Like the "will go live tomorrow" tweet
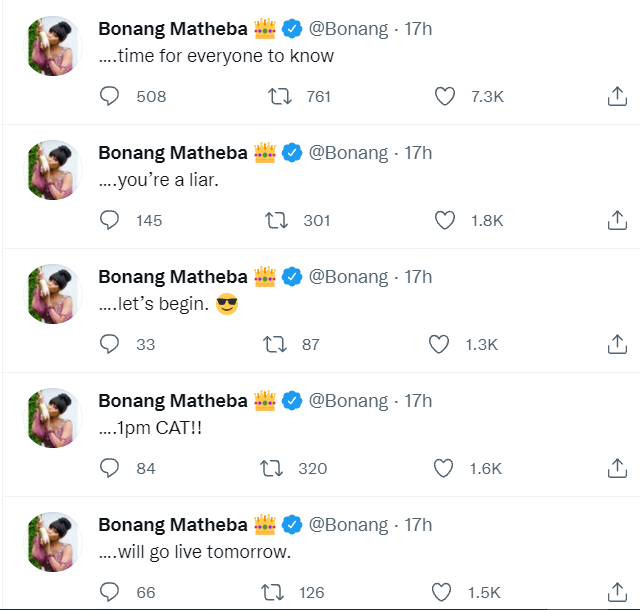This screenshot has width=640, height=610. 445,592
